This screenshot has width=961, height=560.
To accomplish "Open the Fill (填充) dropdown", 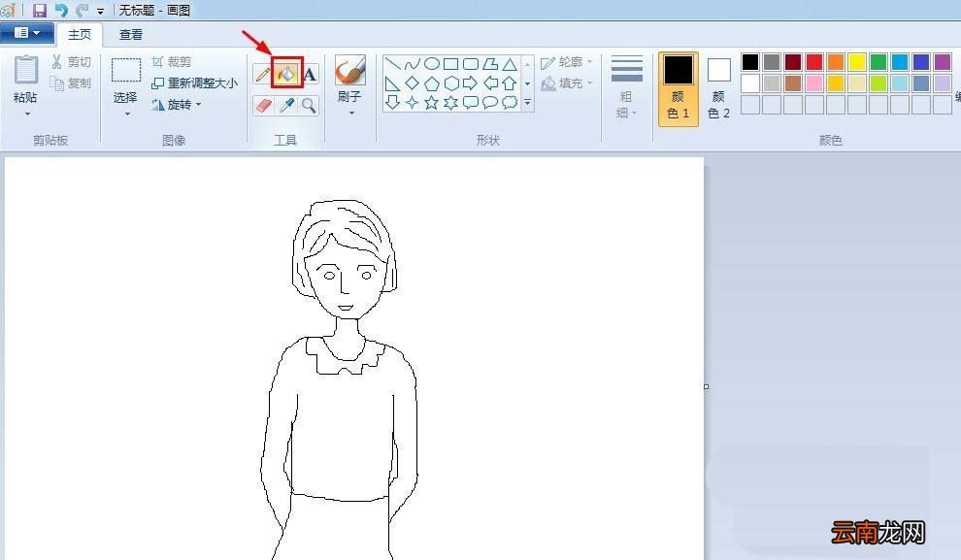I will tap(566, 82).
